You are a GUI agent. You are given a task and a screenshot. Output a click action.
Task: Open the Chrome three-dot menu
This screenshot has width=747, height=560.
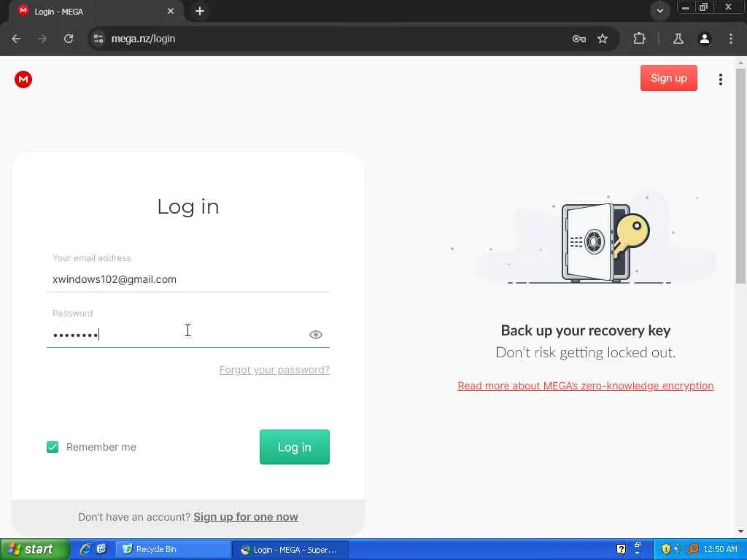(731, 39)
